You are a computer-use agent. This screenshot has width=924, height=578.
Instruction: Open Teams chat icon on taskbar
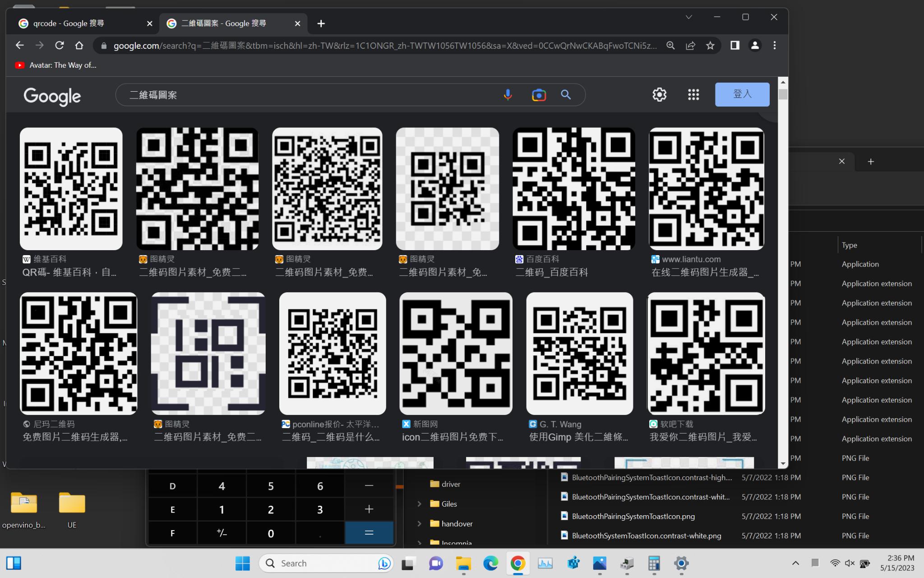(436, 563)
